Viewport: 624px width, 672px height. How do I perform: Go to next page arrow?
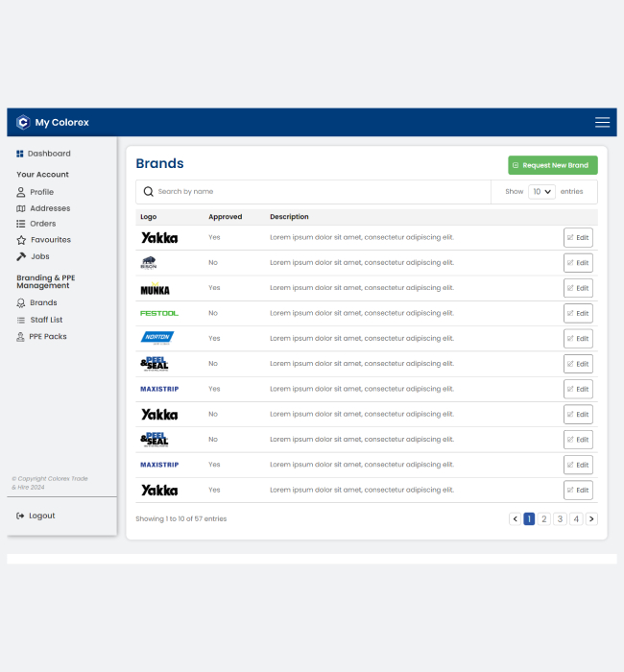click(591, 518)
